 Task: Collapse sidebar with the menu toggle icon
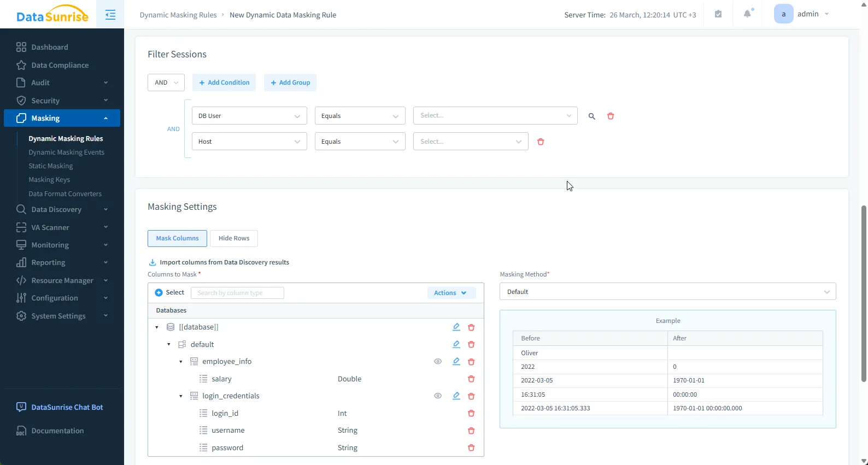click(110, 15)
